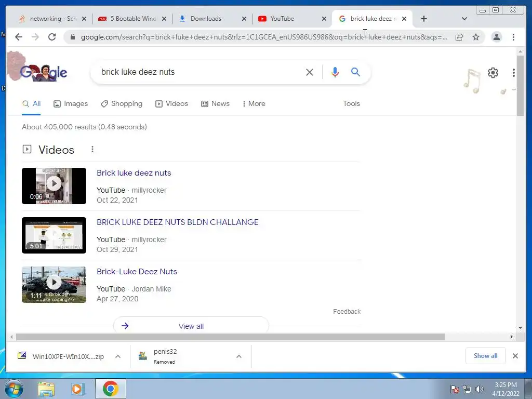Open 'BRICK LUKE DEEZ NUTS BLDN CHALLANGE' link

178,222
